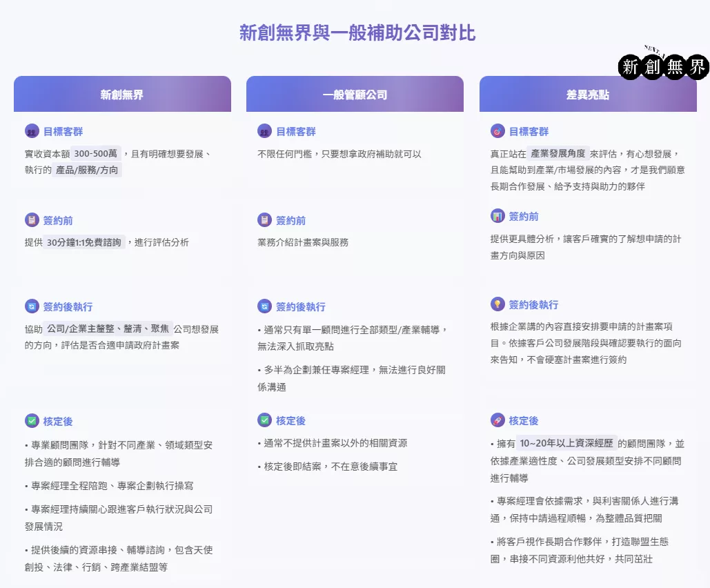
Task: Click the 公司/企業主釐整、釐清、聚焦 highlighted text
Action: [108, 329]
